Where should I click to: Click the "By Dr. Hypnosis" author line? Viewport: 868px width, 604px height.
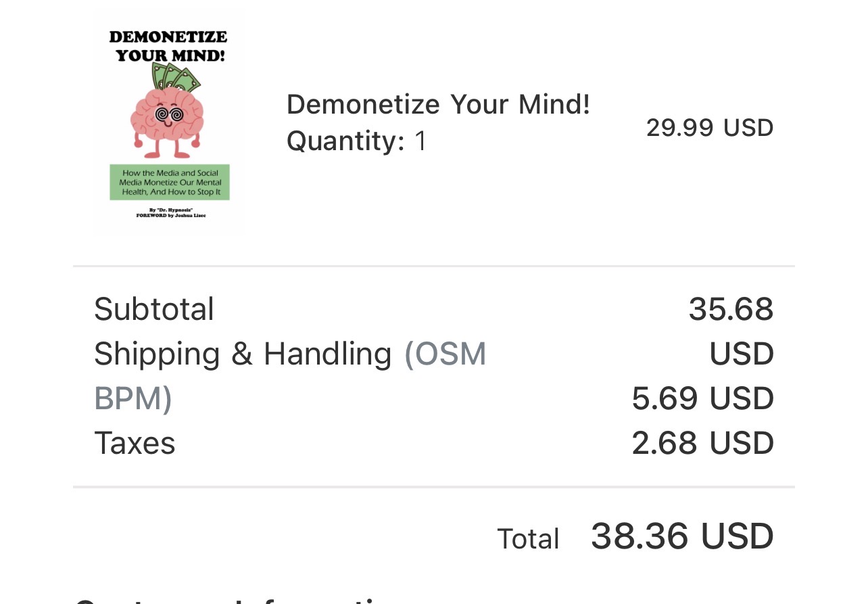pos(169,210)
